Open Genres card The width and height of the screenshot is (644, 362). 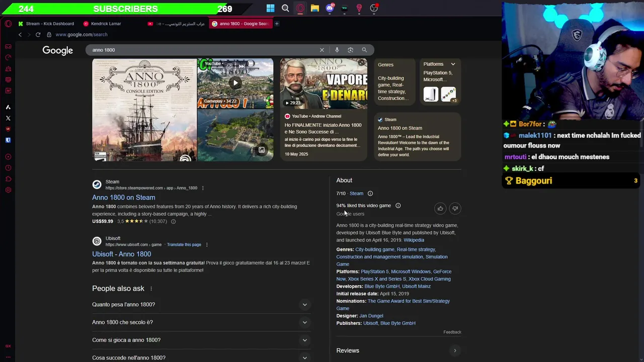[x=394, y=82]
